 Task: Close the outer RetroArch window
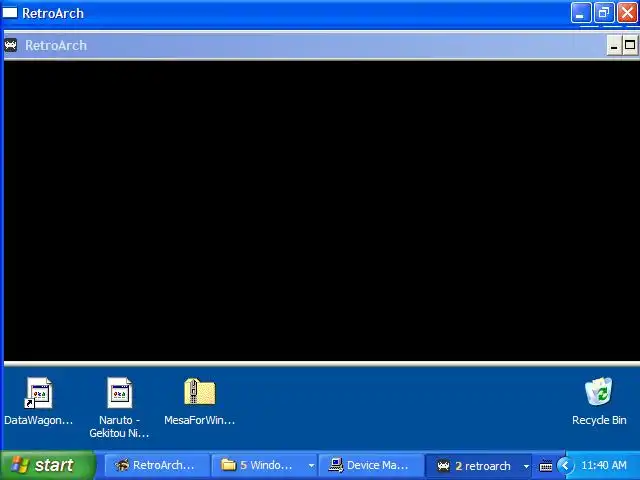(628, 13)
